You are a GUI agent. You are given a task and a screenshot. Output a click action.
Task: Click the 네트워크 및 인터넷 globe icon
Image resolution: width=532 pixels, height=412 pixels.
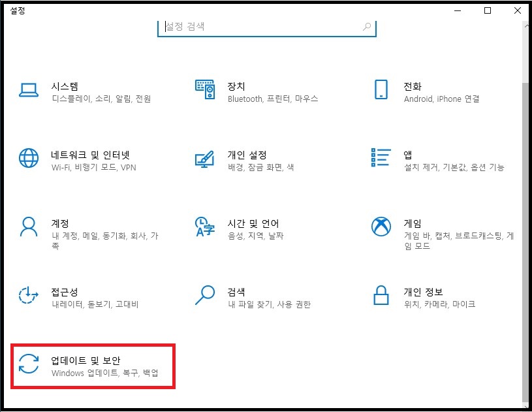click(x=29, y=158)
